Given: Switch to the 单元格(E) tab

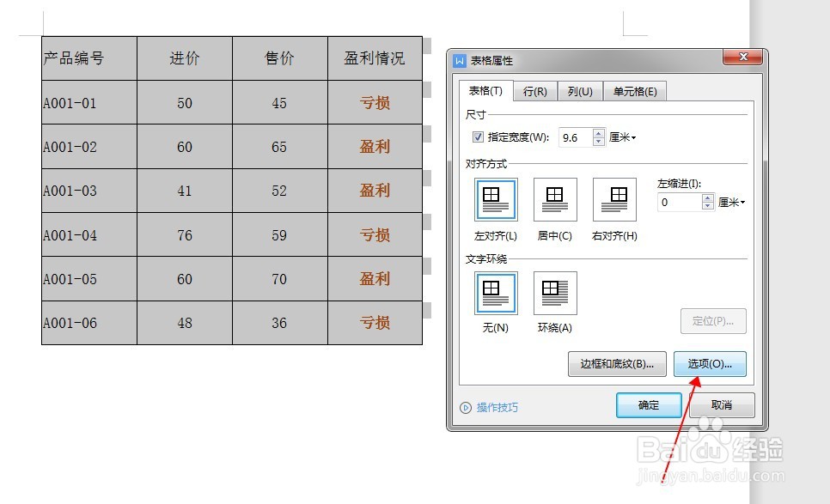Looking at the screenshot, I should [635, 92].
